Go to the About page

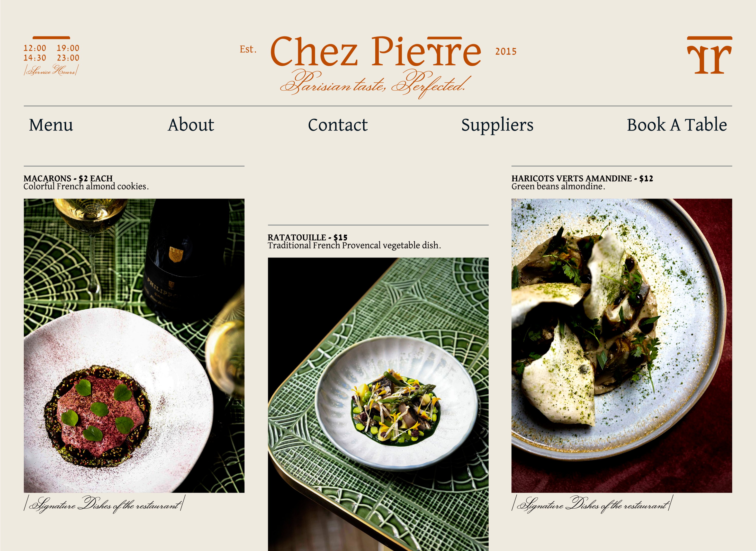click(x=191, y=125)
